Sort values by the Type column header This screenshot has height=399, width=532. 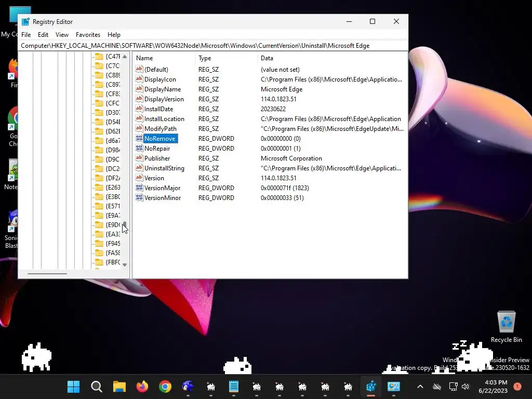[227, 58]
